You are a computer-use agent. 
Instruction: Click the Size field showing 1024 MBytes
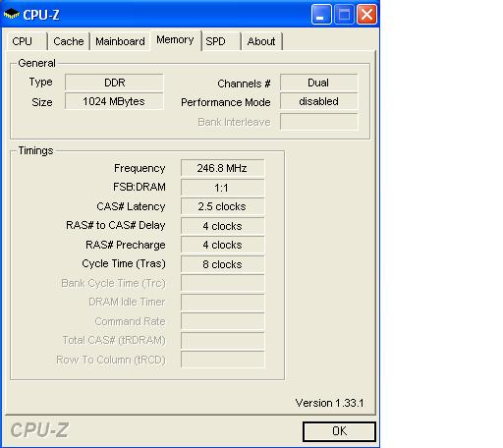pos(114,101)
